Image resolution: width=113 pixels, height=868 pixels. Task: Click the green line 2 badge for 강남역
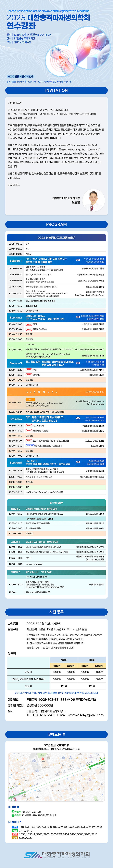[13, 815]
